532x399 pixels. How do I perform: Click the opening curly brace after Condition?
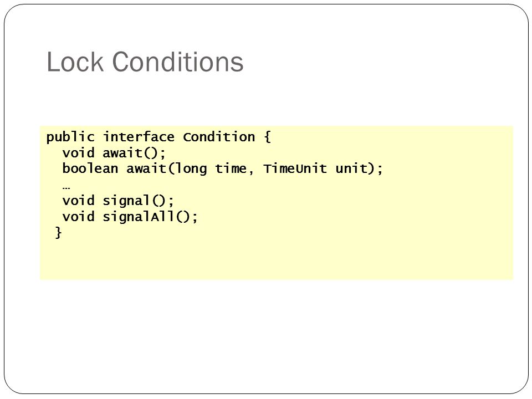point(267,137)
